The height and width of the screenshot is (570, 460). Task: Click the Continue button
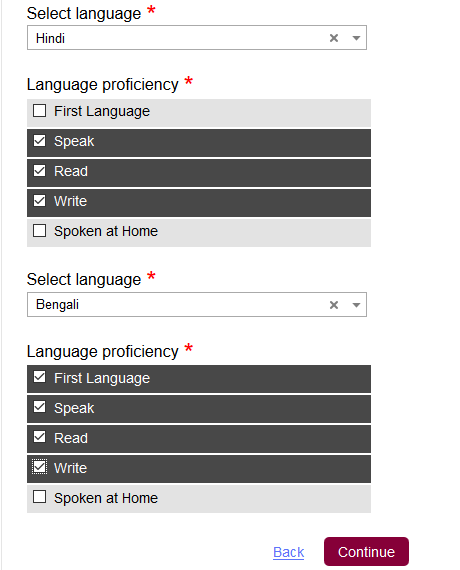(366, 551)
